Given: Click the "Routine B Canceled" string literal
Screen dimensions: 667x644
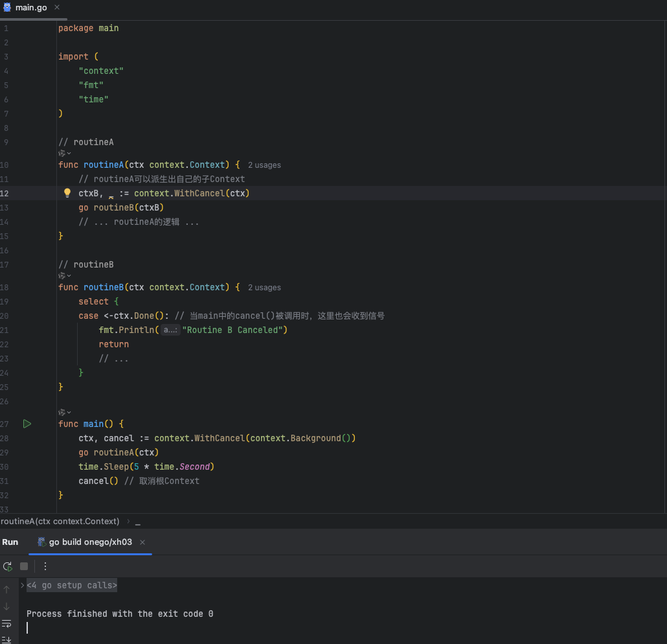Looking at the screenshot, I should point(232,330).
